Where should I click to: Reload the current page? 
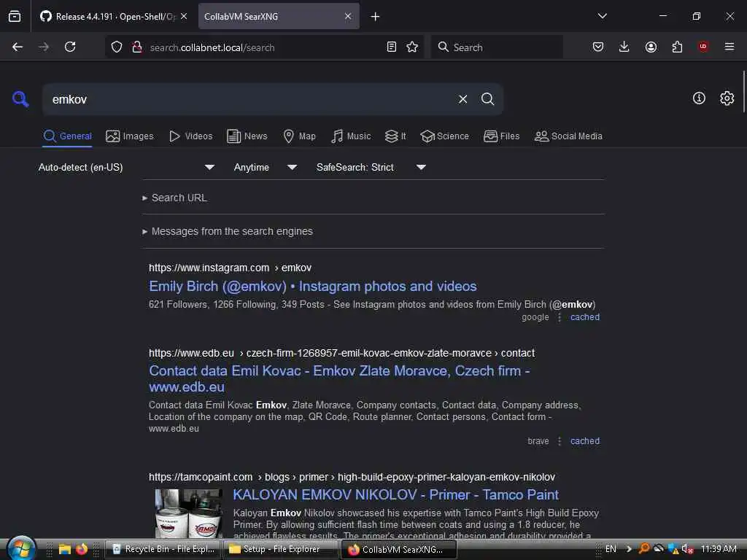(70, 47)
